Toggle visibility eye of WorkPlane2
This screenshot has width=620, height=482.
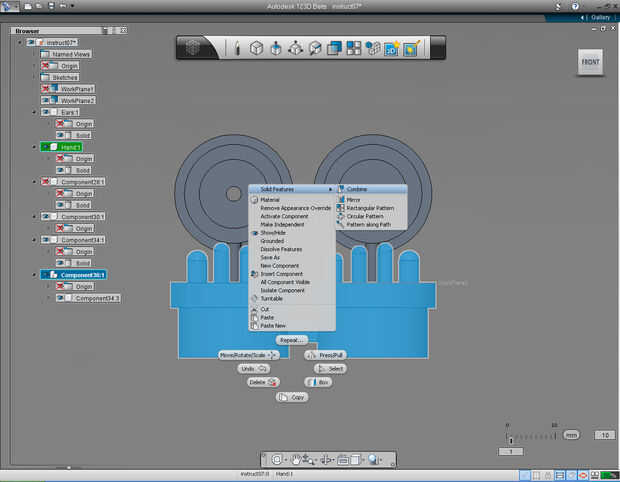pos(45,100)
